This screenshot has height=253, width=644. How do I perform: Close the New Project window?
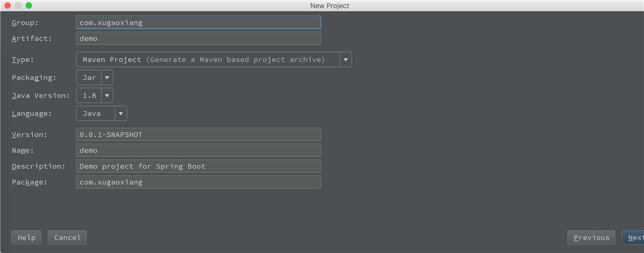click(7, 6)
